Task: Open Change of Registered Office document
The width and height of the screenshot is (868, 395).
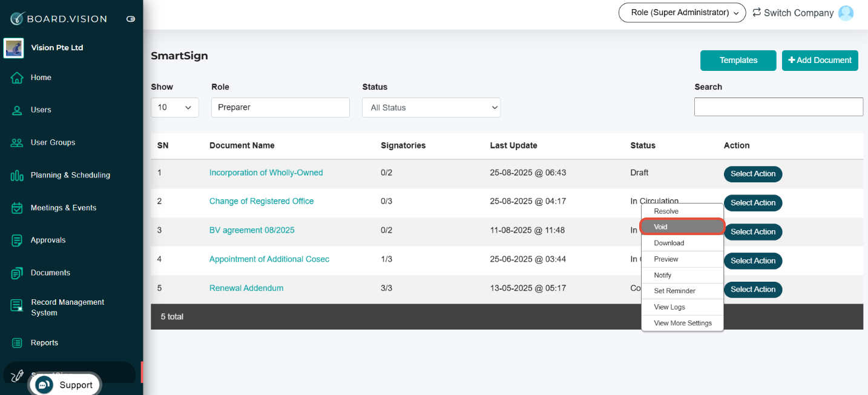Action: point(261,201)
